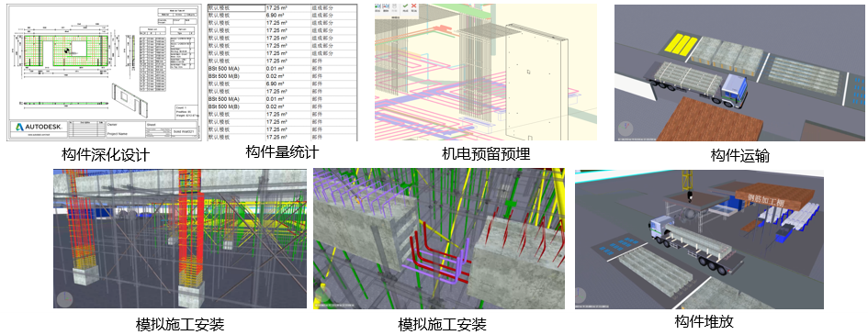
Task: Click the greyed-out toolbar icon before the checkmark
Action: tap(394, 7)
